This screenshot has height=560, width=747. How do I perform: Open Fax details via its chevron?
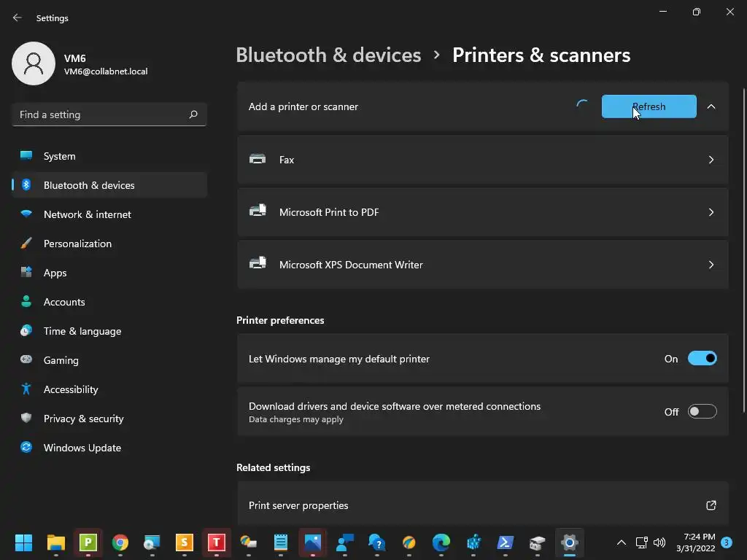pyautogui.click(x=711, y=160)
